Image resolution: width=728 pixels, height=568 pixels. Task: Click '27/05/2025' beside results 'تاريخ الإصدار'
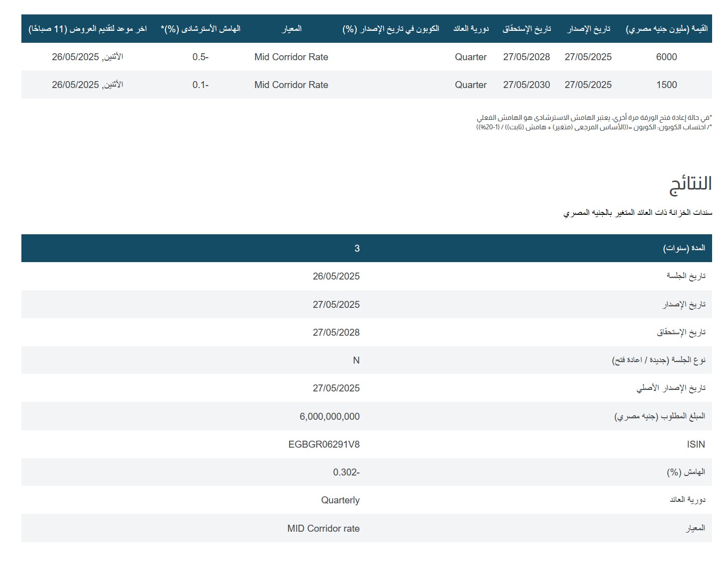coord(336,304)
